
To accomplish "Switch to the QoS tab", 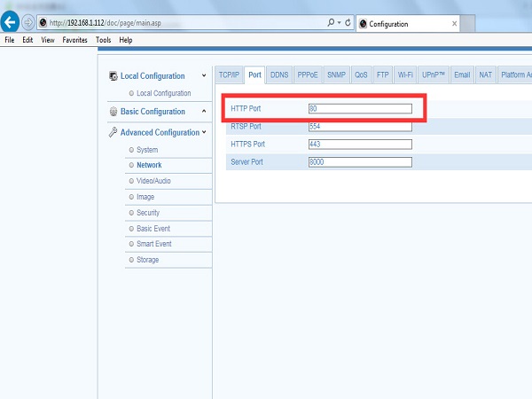I will coord(361,75).
